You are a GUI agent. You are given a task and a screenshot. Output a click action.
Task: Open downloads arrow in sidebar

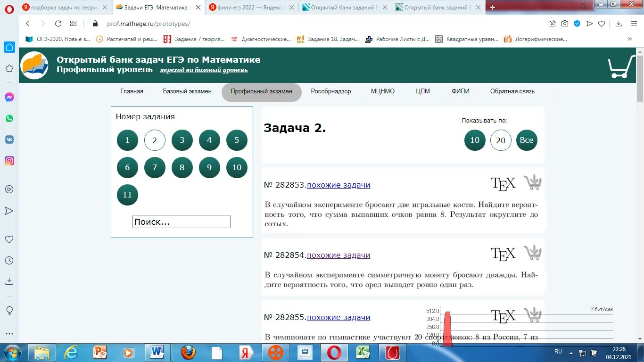tap(9, 281)
